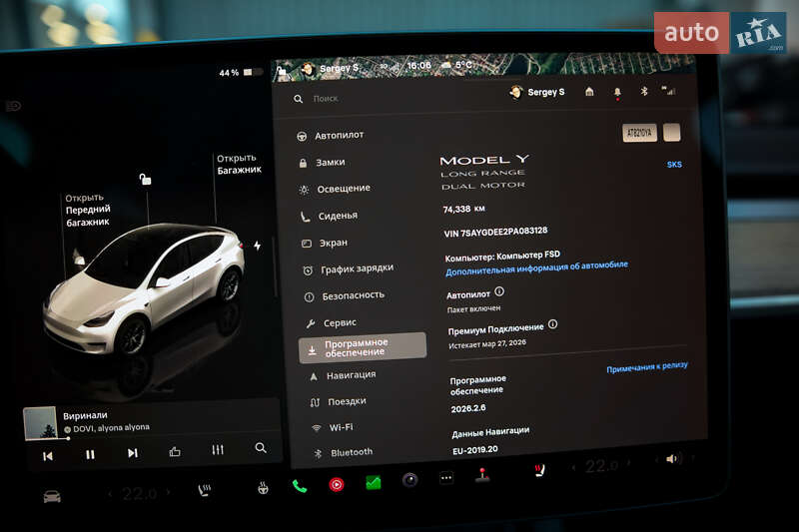Tap Открыть Передний багажник frunk button
Viewport: 799px width, 532px height.
(x=87, y=210)
